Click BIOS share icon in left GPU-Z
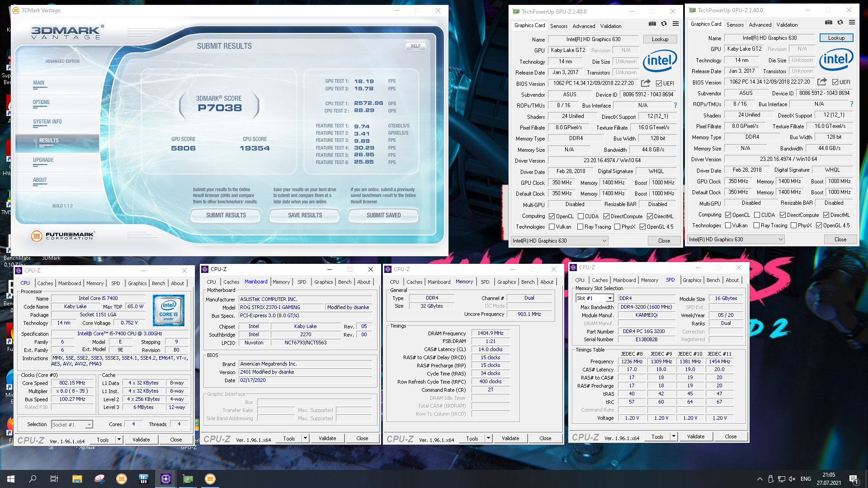 [646, 83]
